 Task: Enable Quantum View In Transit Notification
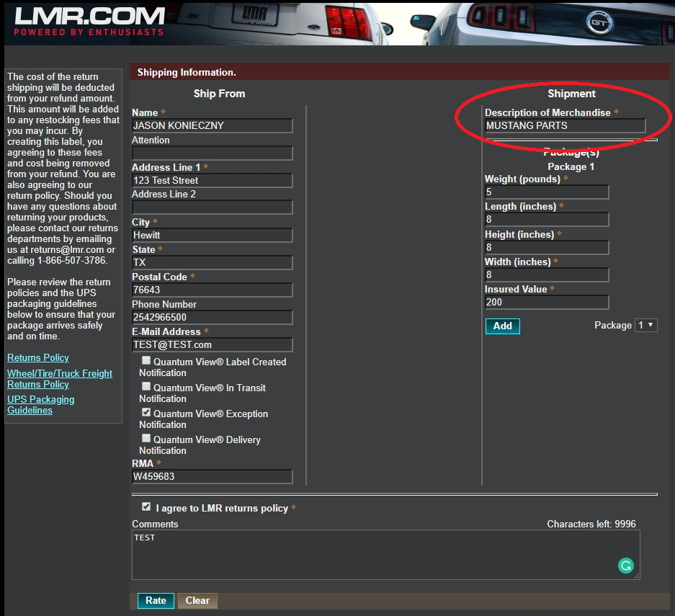[x=146, y=385]
